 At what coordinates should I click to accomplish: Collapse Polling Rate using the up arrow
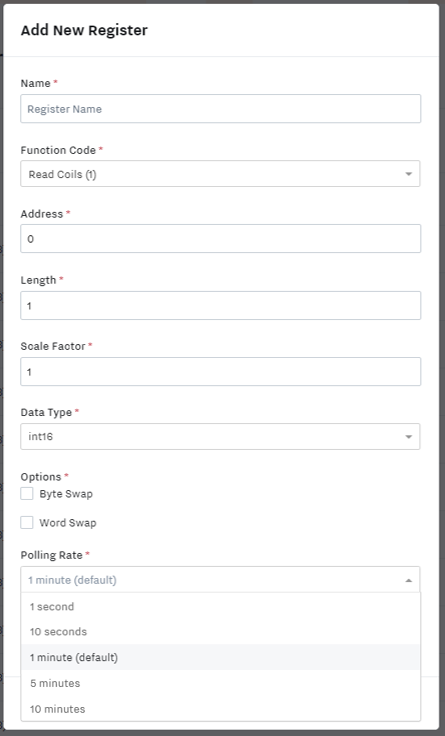pyautogui.click(x=408, y=580)
